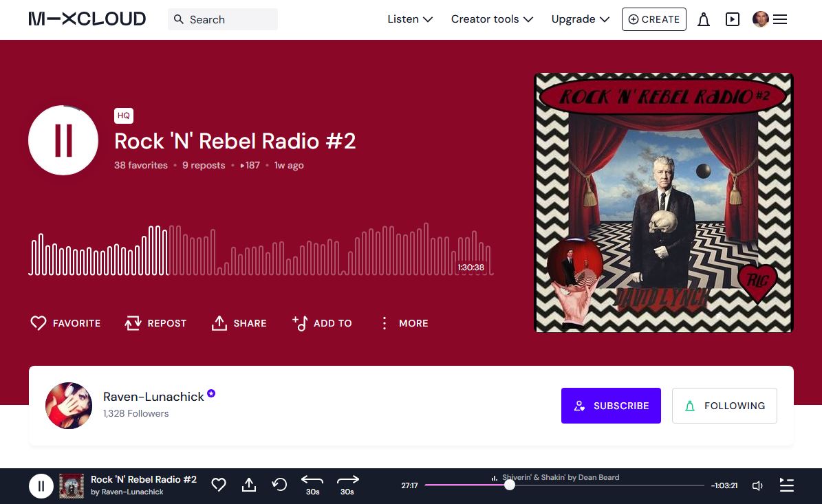
Task: Click the remaining time -1:03:21
Action: [724, 485]
